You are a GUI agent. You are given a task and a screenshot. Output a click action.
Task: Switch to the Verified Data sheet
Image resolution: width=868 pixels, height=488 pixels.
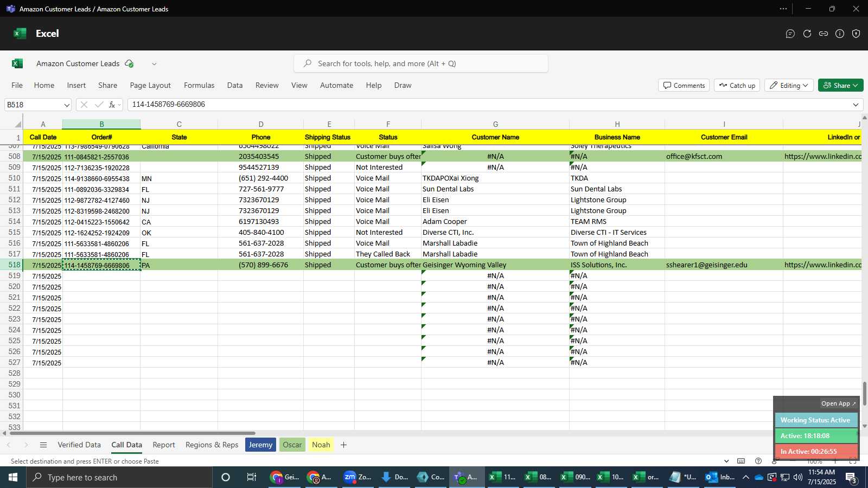79,445
